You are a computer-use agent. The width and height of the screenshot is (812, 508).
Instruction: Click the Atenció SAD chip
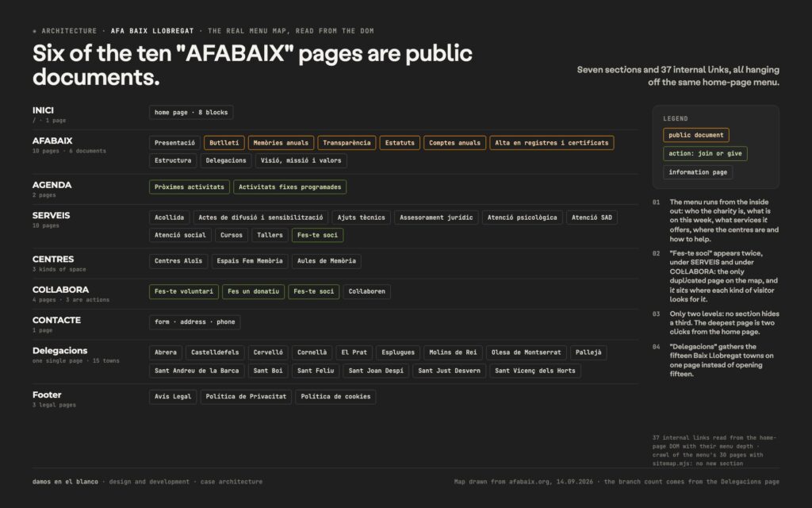[x=592, y=217]
